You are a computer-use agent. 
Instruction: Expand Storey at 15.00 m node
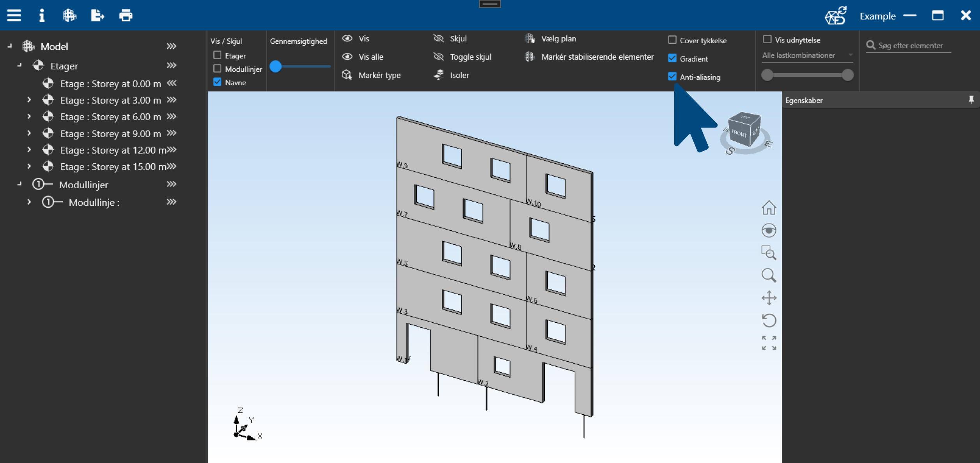pyautogui.click(x=29, y=166)
